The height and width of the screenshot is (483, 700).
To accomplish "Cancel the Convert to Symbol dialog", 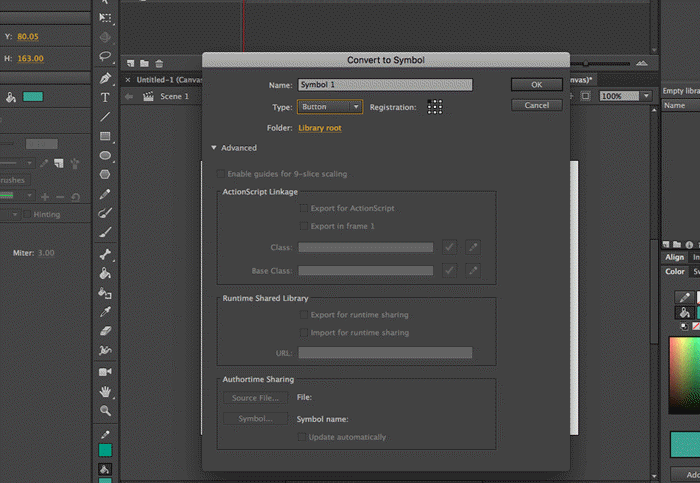I will tap(536, 105).
